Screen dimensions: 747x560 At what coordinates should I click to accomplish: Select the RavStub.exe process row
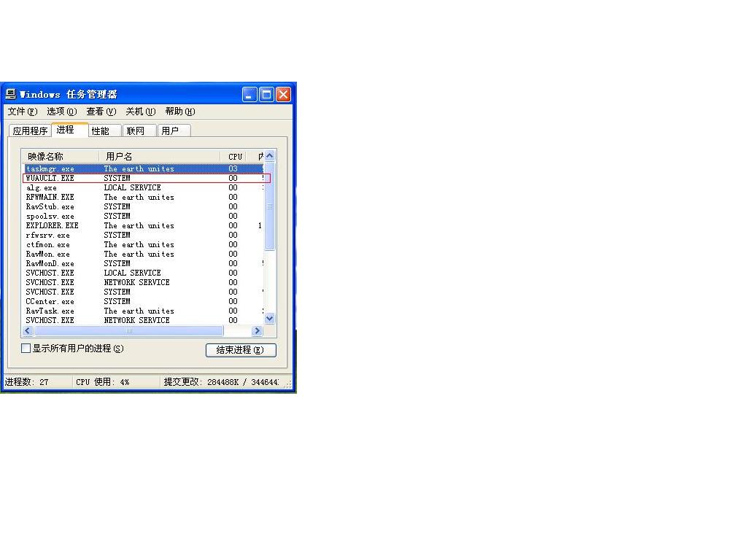click(143, 206)
